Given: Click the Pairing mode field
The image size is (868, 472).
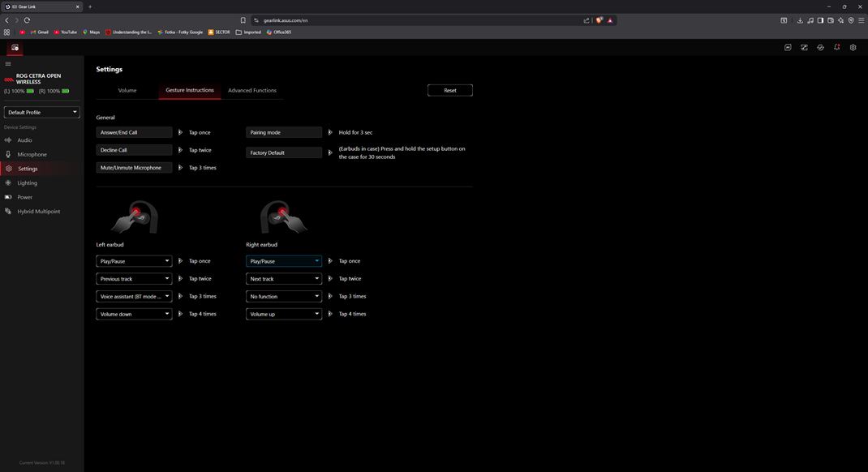Looking at the screenshot, I should (284, 132).
